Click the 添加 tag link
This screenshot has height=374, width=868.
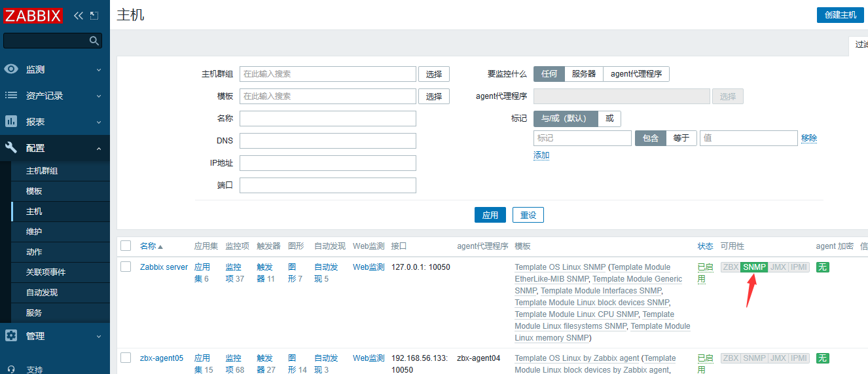click(541, 155)
